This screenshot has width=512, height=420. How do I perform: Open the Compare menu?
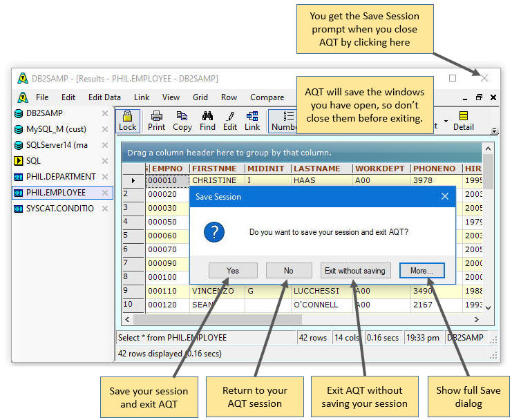pyautogui.click(x=267, y=97)
